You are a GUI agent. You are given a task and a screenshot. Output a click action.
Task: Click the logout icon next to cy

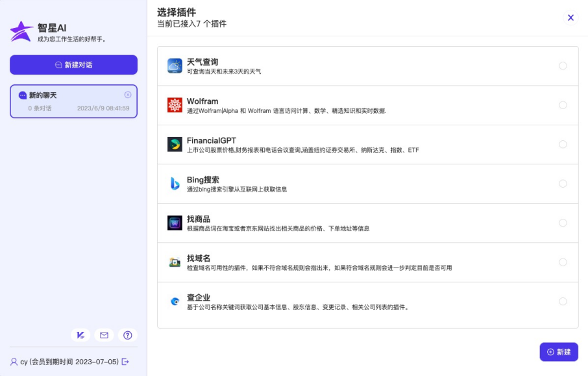tap(125, 362)
